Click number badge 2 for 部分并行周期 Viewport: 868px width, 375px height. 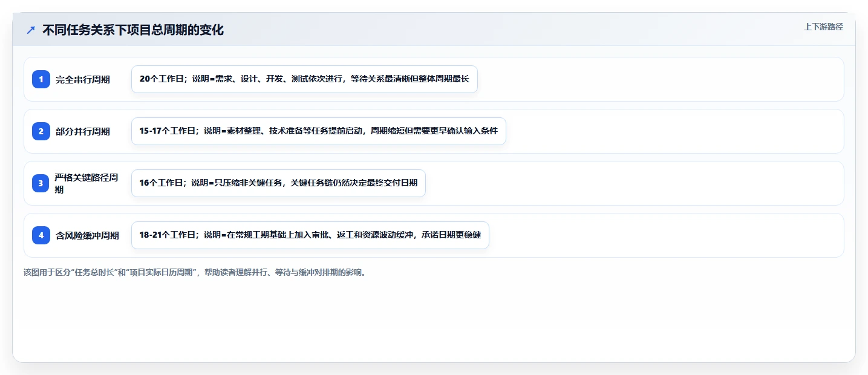[x=41, y=131]
